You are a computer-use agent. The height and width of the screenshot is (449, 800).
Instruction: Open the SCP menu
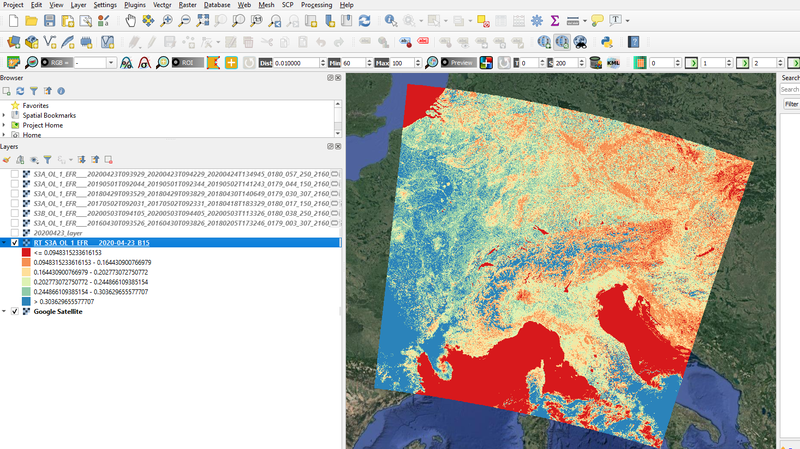288,5
